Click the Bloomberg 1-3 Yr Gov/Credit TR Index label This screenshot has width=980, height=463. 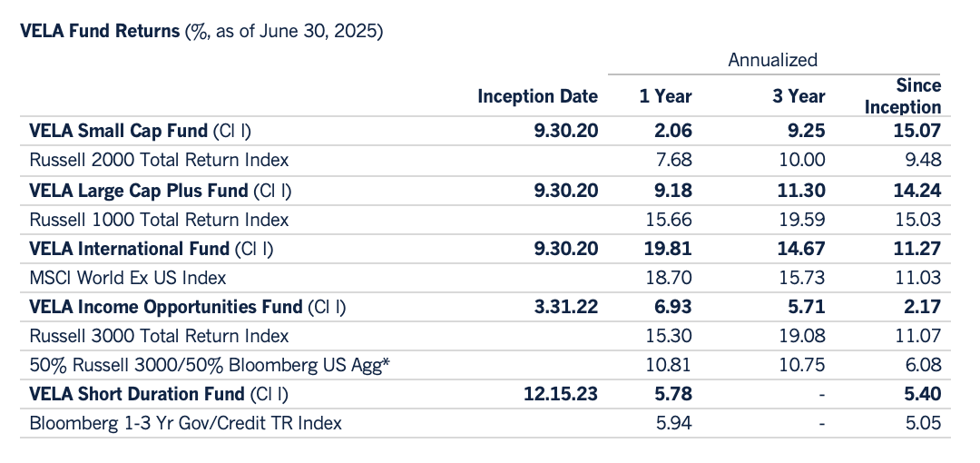(x=185, y=423)
